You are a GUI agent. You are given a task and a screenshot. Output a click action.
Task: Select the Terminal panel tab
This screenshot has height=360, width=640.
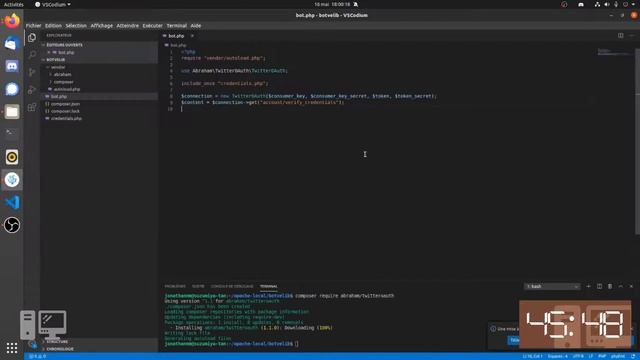pos(268,287)
